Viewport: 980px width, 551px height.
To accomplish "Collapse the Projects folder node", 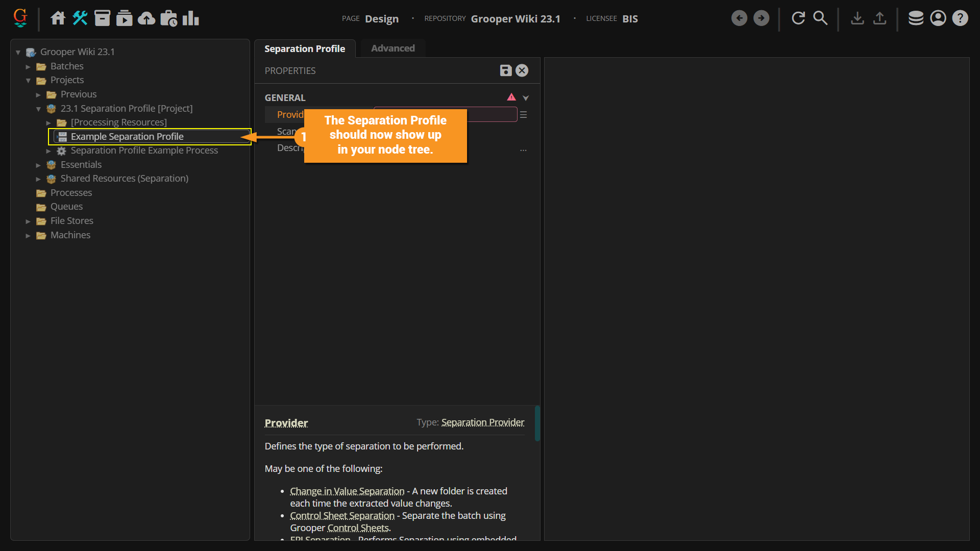I will (28, 81).
